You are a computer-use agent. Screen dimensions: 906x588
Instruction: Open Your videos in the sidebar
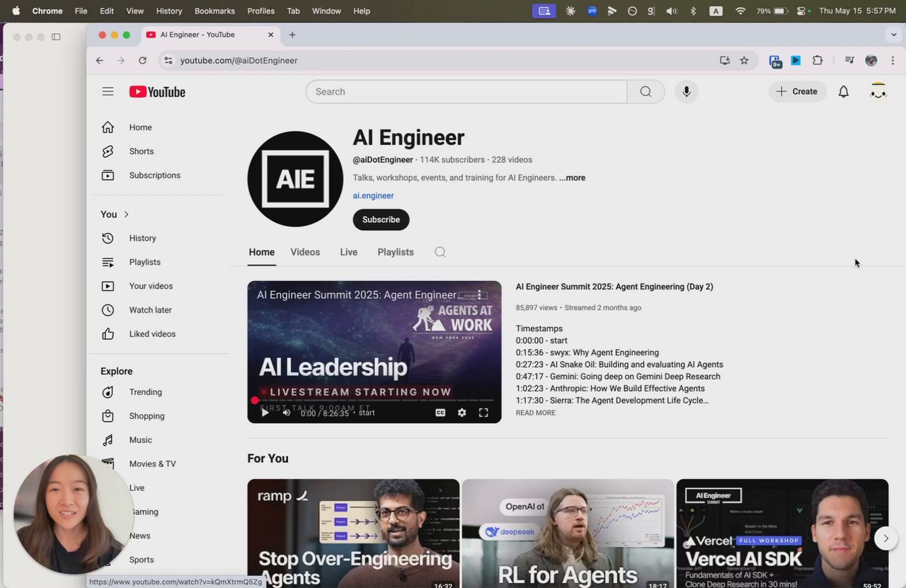pyautogui.click(x=151, y=287)
